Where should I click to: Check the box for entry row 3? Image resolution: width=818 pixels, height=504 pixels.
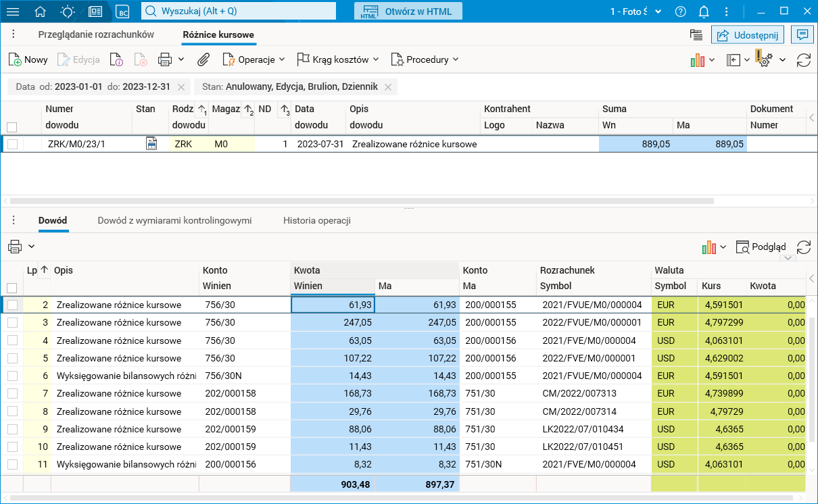tap(12, 322)
